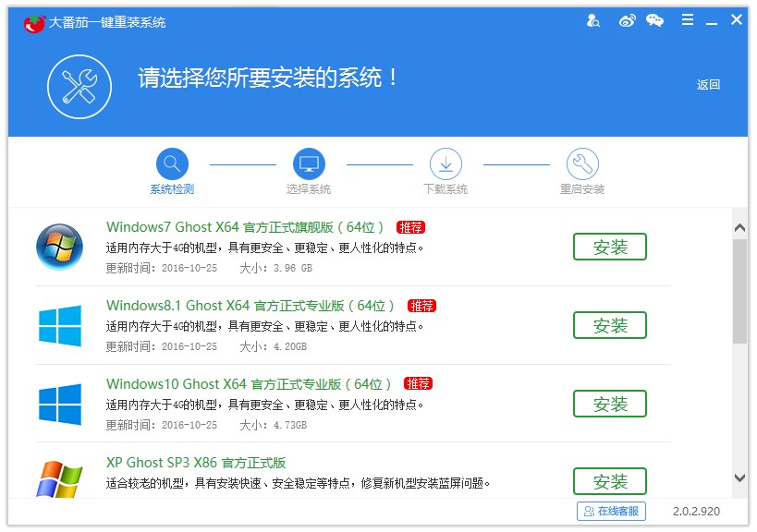Click the chat bubbles feedback icon
757x532 pixels.
tap(654, 19)
